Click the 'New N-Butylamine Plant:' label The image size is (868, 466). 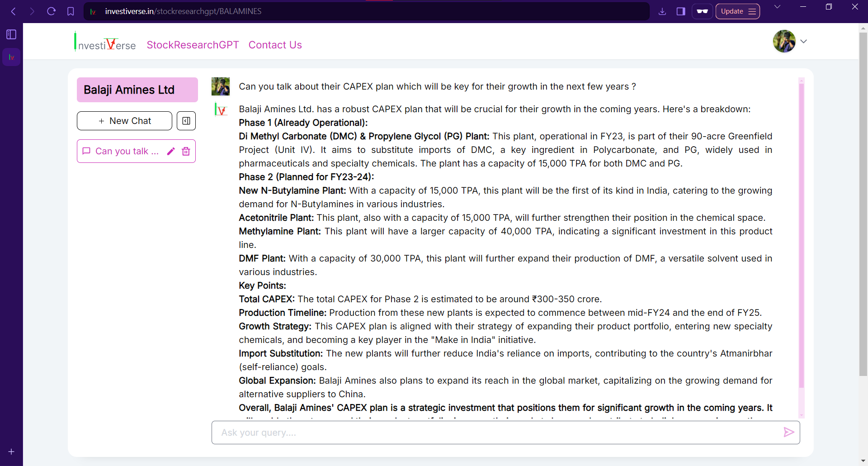pos(292,190)
